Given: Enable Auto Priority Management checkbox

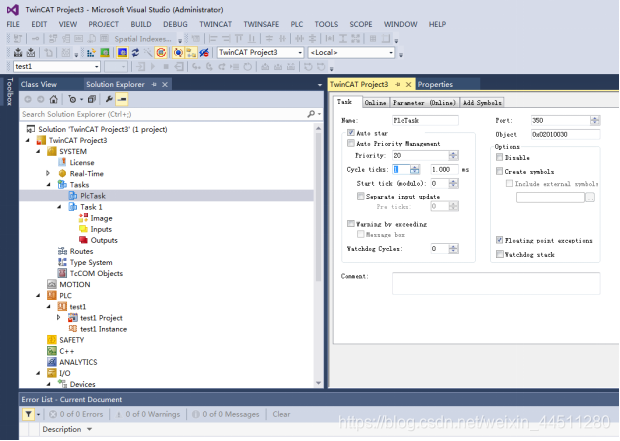Looking at the screenshot, I should click(x=350, y=143).
